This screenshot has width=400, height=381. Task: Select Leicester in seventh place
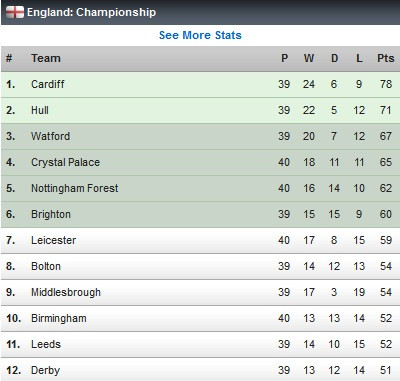pos(53,240)
